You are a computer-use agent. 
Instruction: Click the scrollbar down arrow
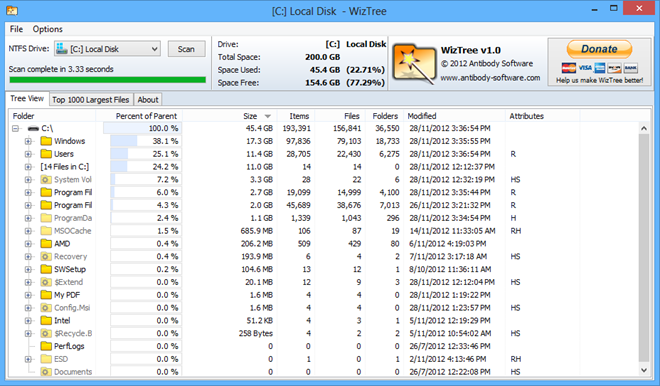pos(644,370)
